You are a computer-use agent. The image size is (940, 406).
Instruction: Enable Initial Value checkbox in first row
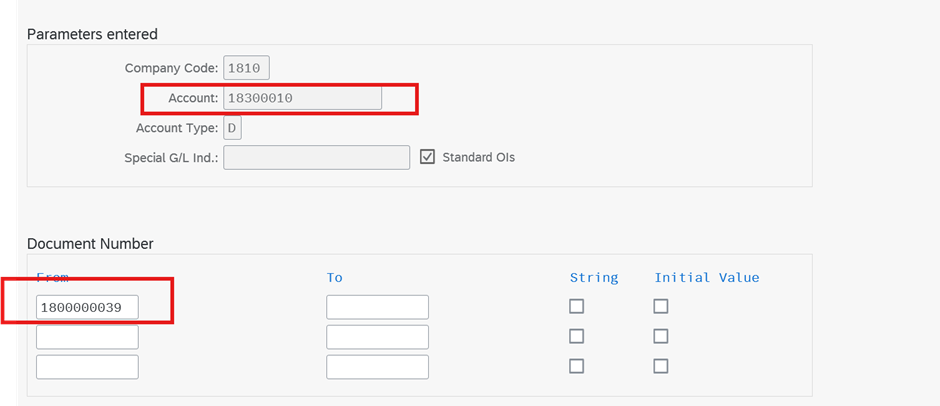pos(661,306)
